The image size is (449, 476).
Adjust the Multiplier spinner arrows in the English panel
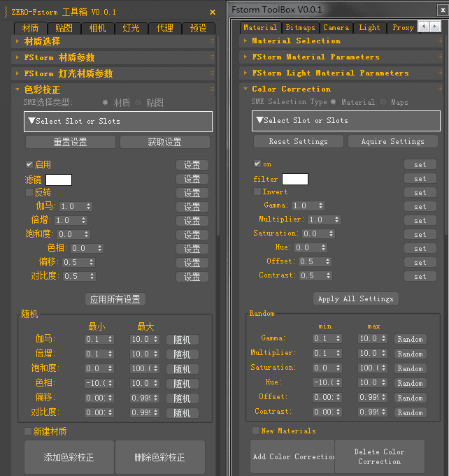click(x=337, y=219)
